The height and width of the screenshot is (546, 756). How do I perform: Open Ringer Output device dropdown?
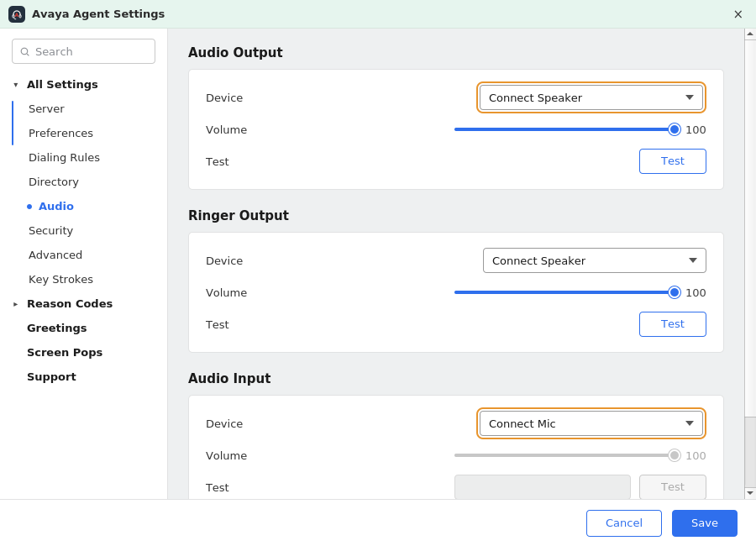tap(595, 260)
